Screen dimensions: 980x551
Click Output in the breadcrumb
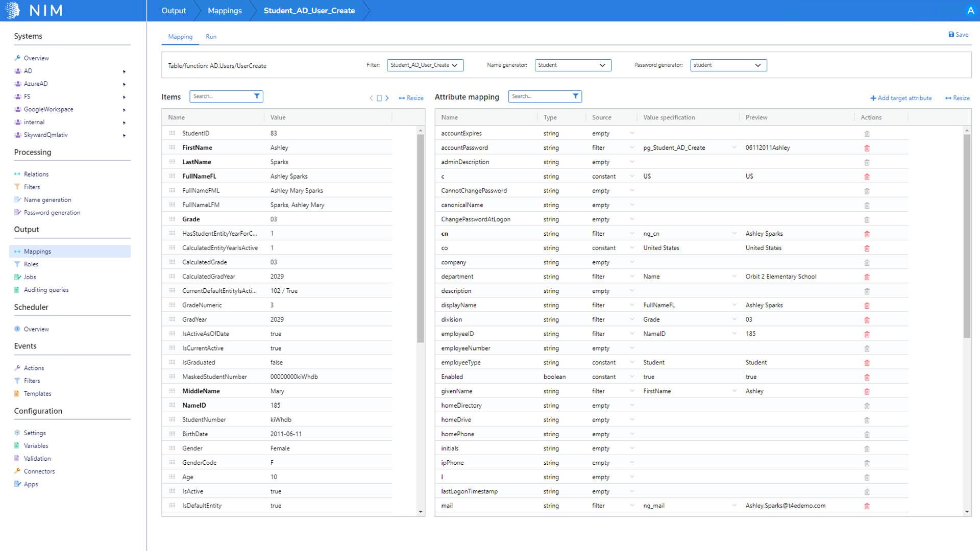[x=174, y=11]
